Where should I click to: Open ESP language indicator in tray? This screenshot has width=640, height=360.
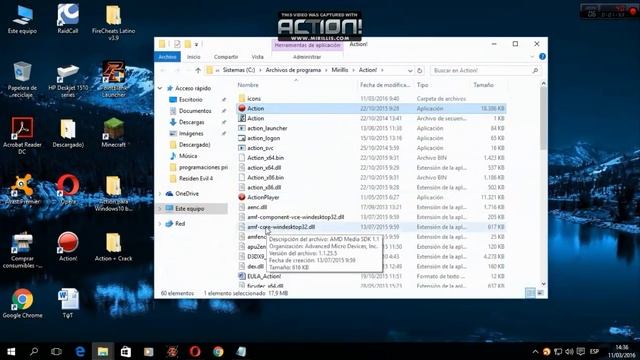594,351
